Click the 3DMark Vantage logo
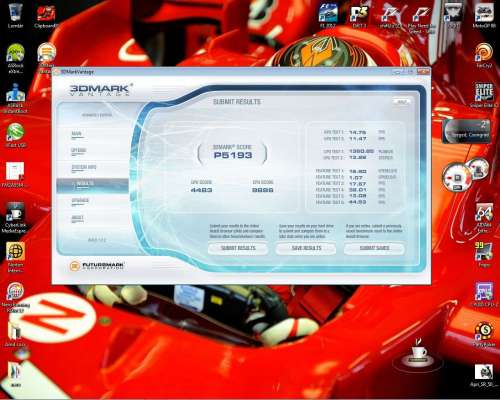500x400 pixels. 101,90
